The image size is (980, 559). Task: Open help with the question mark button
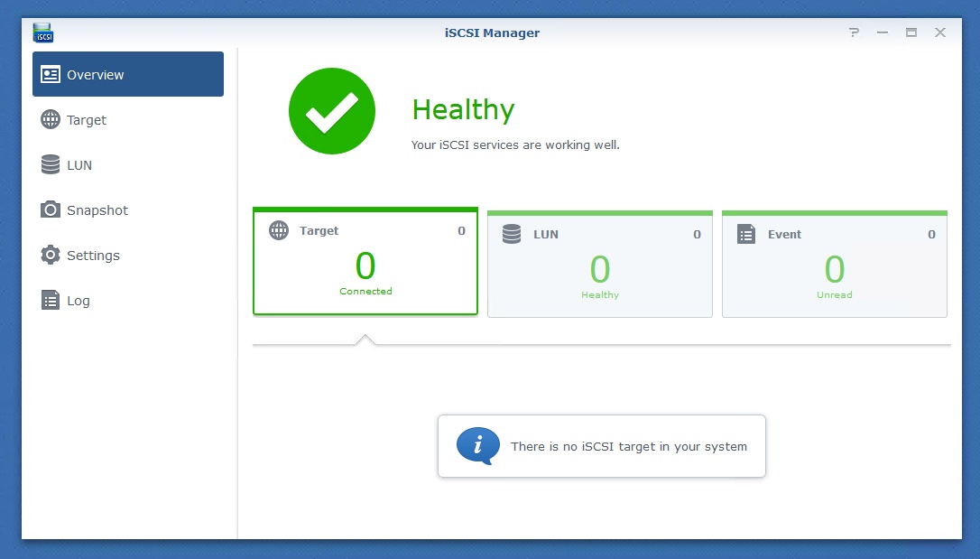coord(854,33)
